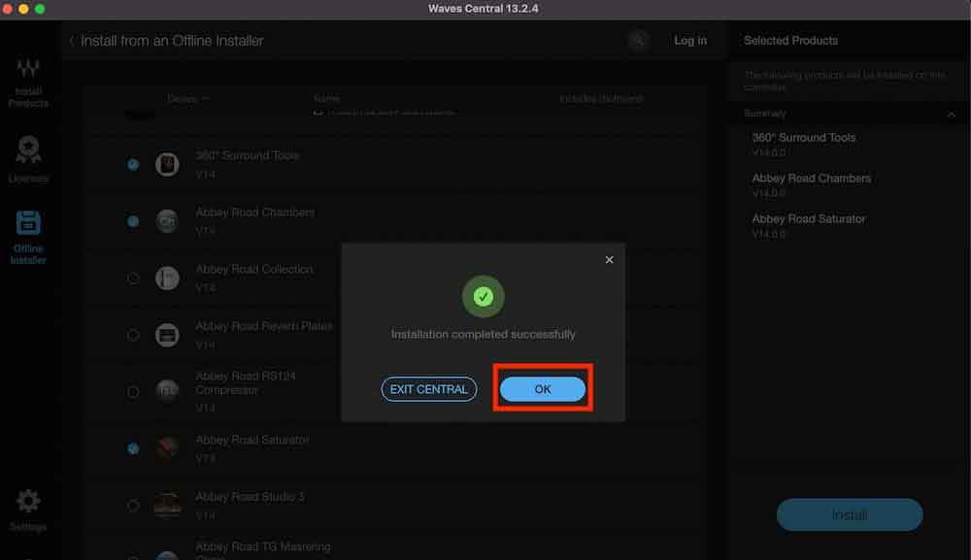Viewport: 971px width, 560px height.
Task: Click the Abbey Road Reverb Plates icon
Action: [x=167, y=335]
